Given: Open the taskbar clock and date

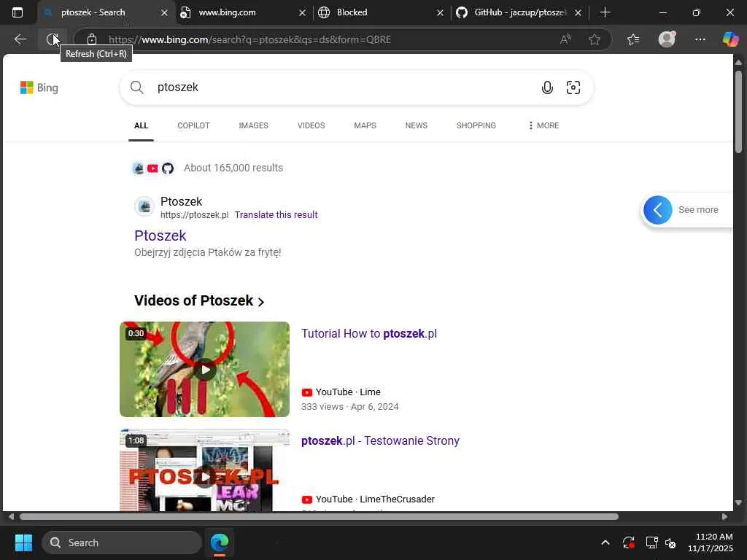Looking at the screenshot, I should pyautogui.click(x=711, y=542).
